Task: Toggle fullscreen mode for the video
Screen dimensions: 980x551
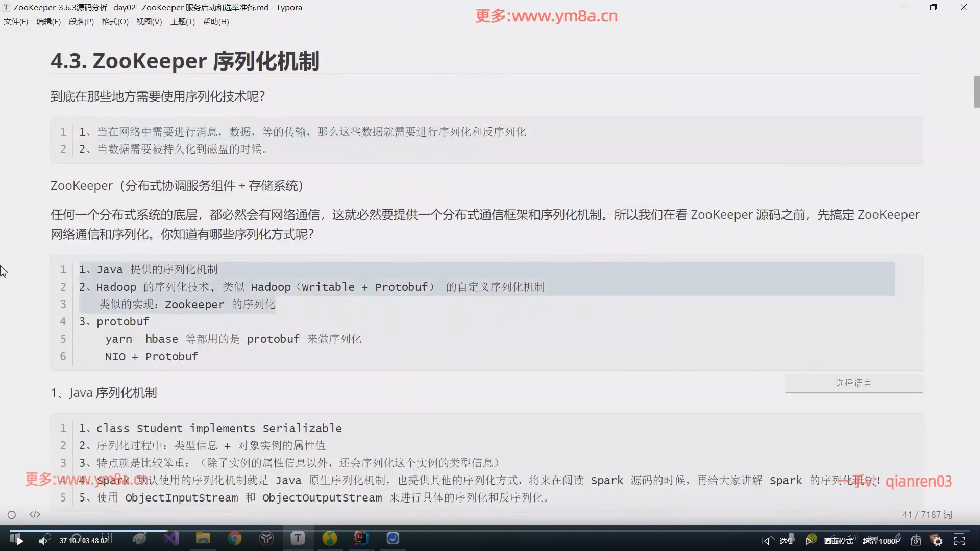Action: 960,540
